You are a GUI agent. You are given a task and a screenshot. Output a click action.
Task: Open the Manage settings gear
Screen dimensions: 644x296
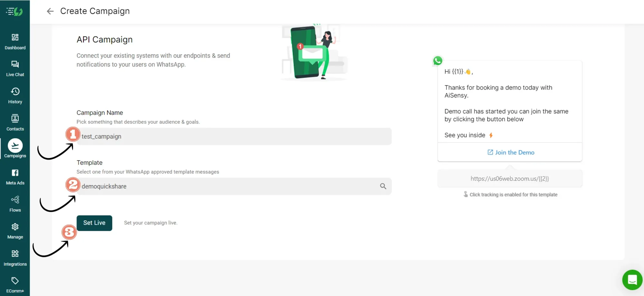click(15, 231)
